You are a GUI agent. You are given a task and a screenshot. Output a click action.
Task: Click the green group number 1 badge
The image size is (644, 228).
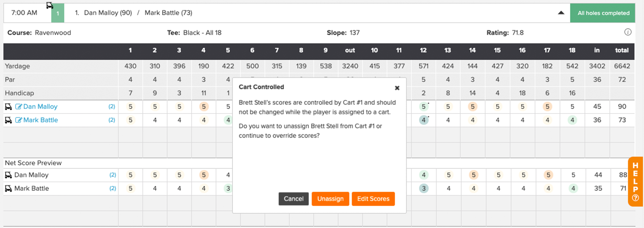pos(58,13)
